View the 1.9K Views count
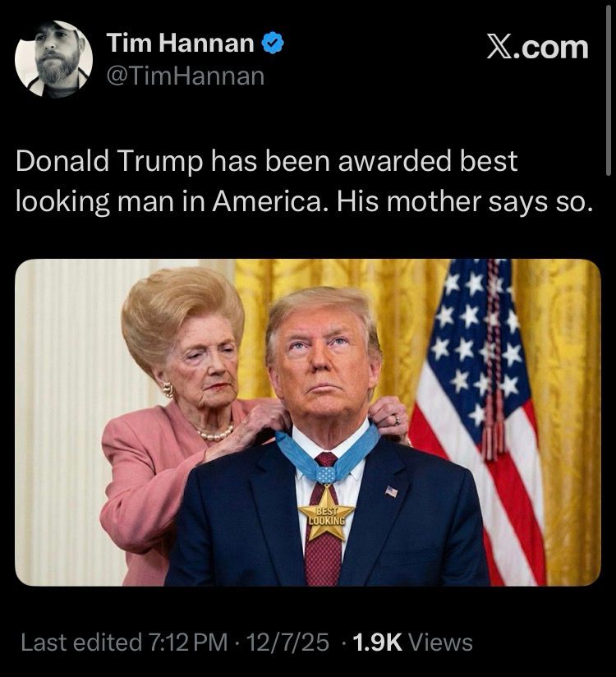The image size is (616, 677). (412, 642)
